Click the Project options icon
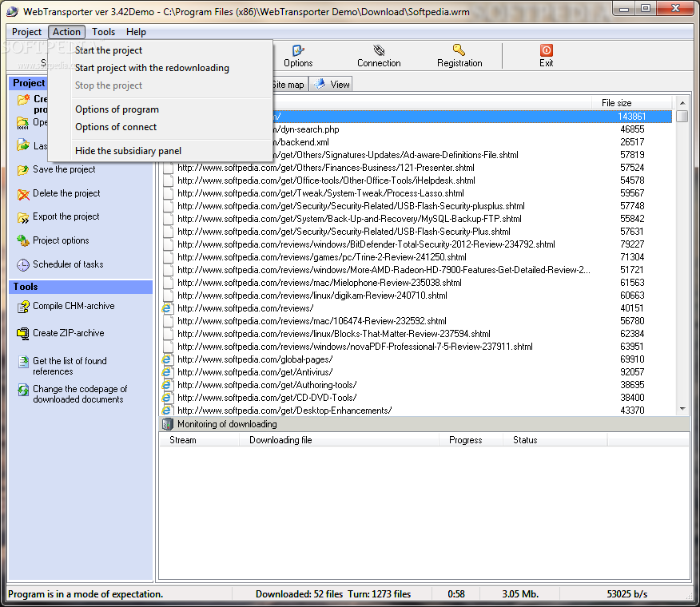 click(x=23, y=241)
